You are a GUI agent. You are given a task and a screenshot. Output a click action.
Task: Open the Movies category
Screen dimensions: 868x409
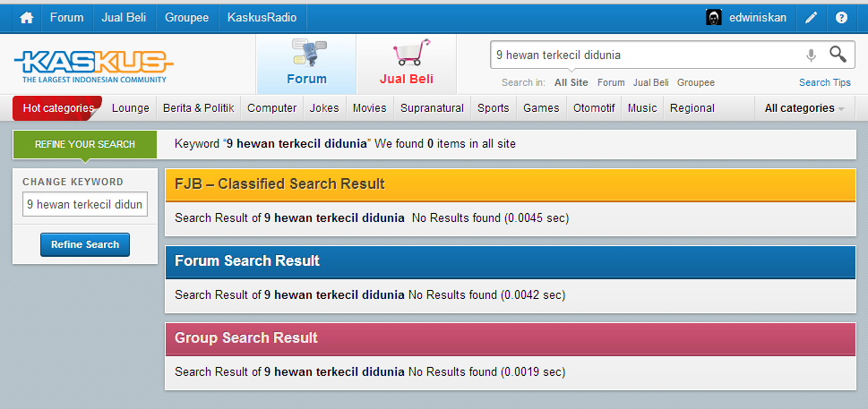369,107
